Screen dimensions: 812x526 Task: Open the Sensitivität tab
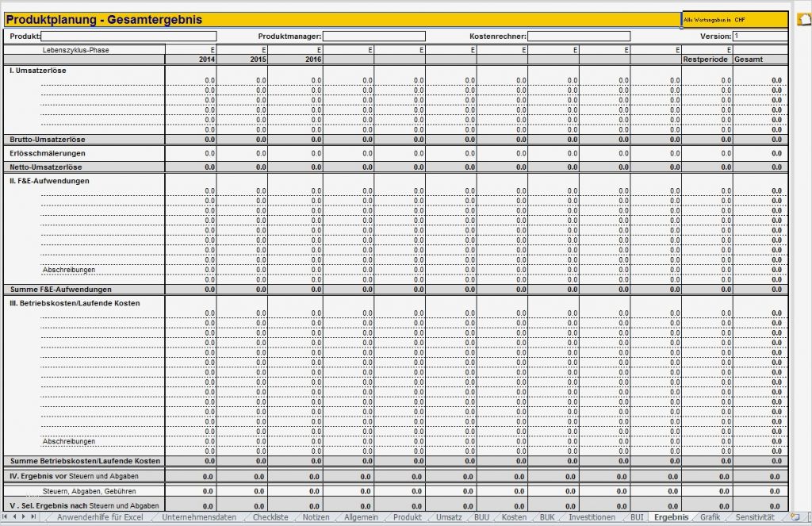(x=755, y=517)
